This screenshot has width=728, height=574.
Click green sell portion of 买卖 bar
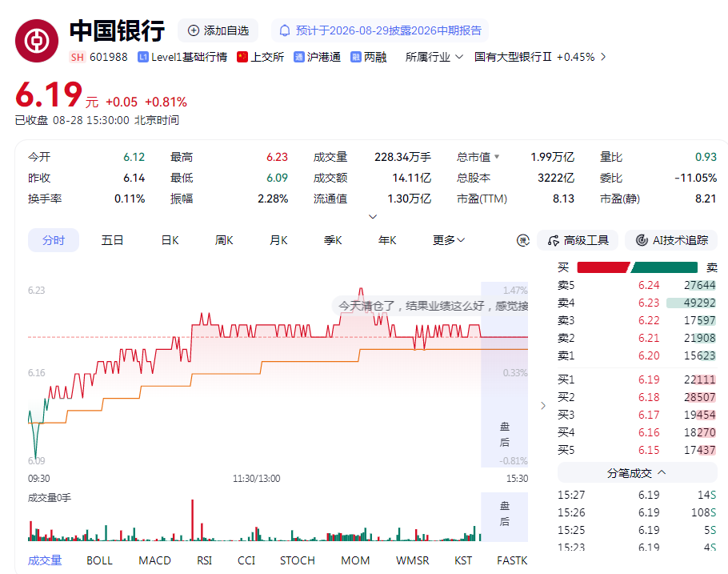[x=664, y=267]
